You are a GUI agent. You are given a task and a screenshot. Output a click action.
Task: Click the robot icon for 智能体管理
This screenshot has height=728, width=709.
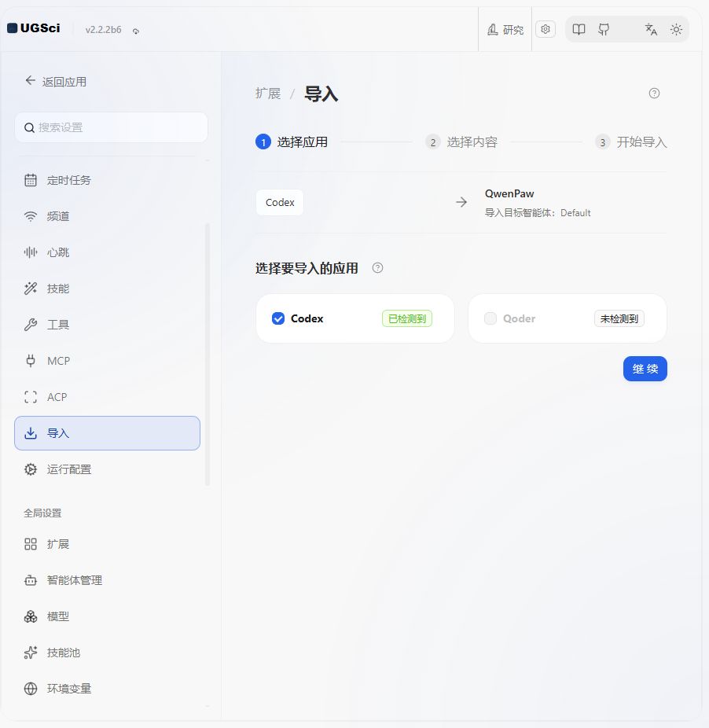(x=31, y=580)
